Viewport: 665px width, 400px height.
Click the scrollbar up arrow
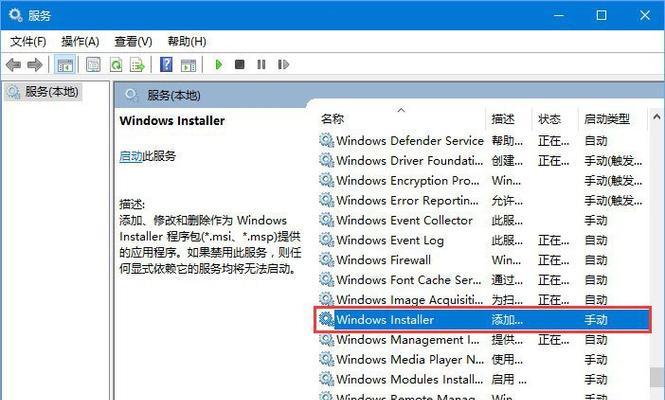(x=657, y=116)
